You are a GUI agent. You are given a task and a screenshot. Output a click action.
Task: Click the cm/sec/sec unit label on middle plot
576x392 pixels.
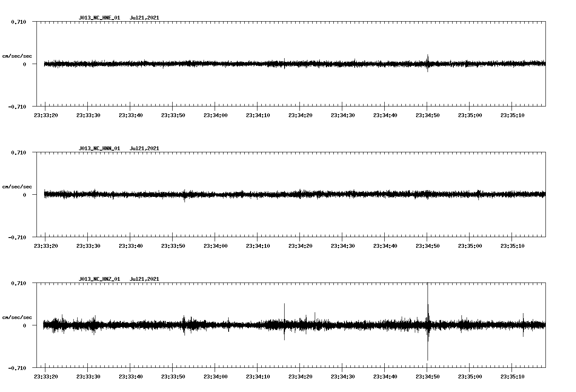click(18, 186)
